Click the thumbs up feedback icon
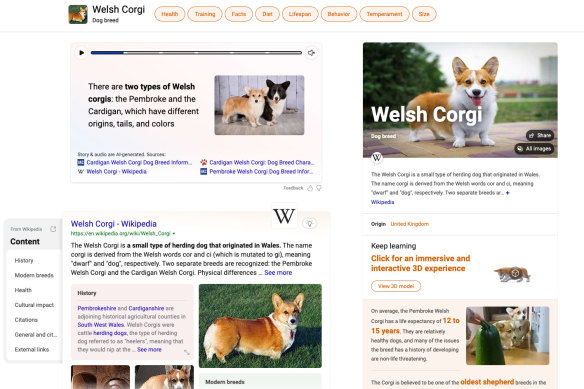This screenshot has width=584, height=389. coord(310,188)
